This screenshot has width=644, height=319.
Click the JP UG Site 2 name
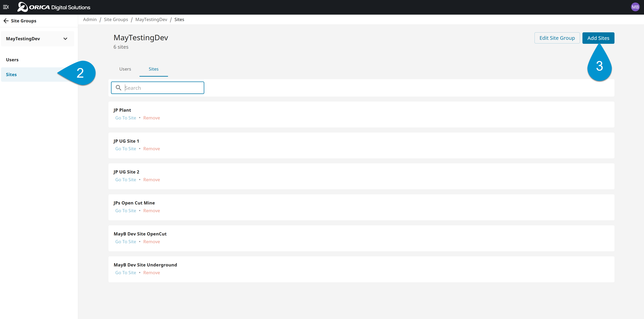[x=126, y=172]
